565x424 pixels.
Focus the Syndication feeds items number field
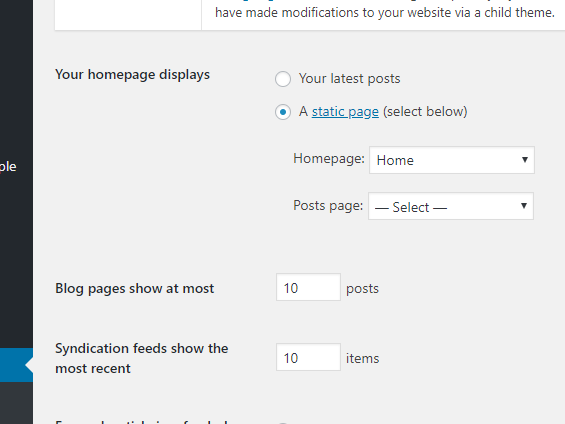[308, 357]
